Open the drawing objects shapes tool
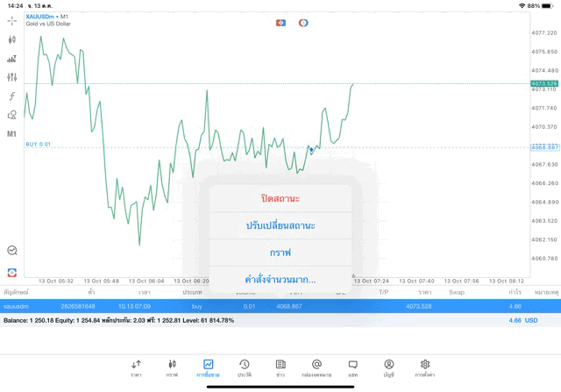 click(x=12, y=115)
